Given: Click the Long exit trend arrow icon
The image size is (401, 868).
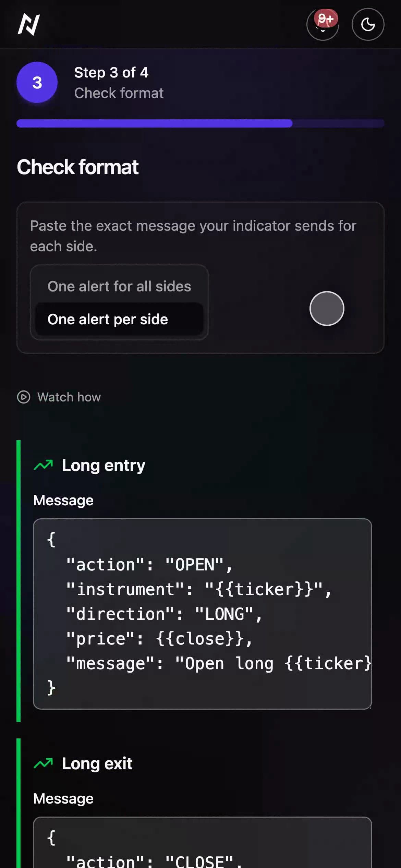Looking at the screenshot, I should (43, 763).
